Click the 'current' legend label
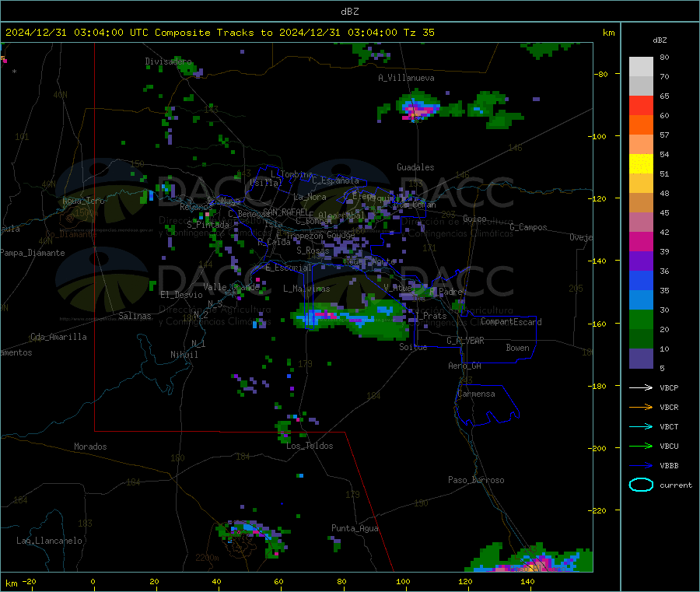 (676, 485)
